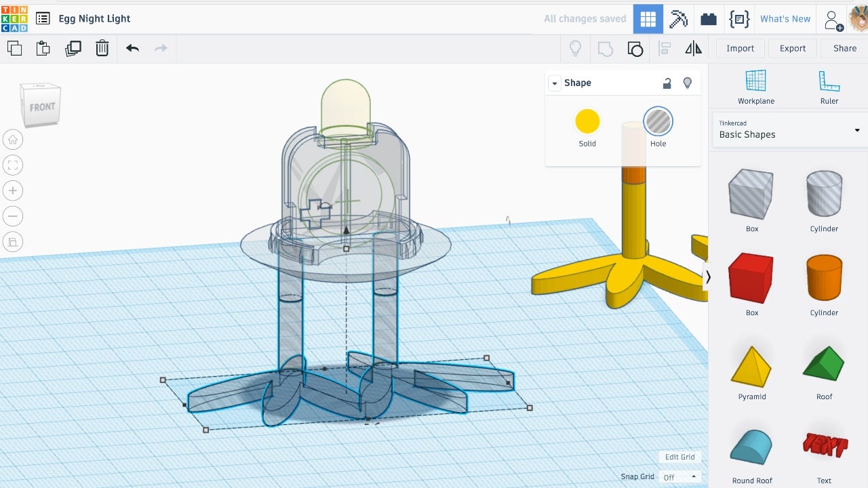Click the Copy icon in toolbar

click(x=14, y=48)
